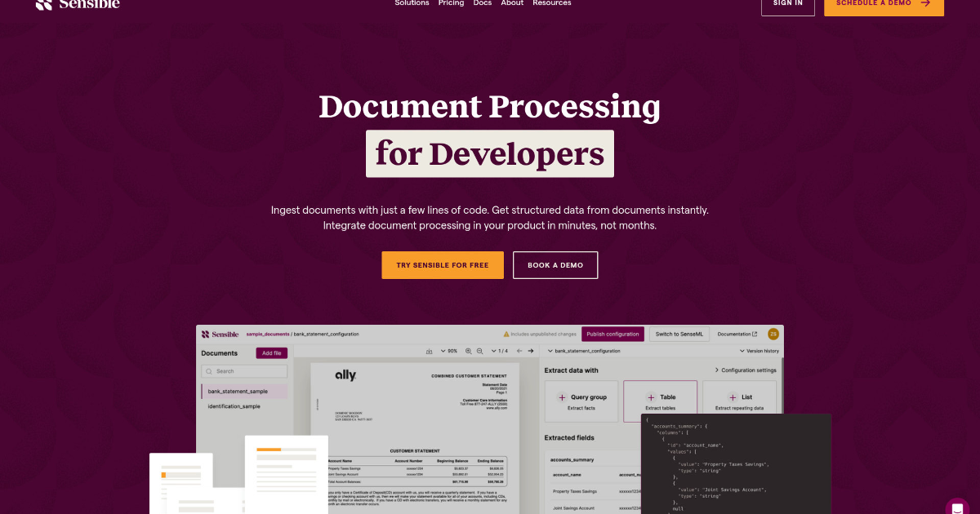
Task: Select identification_sample in the Documents list
Action: [234, 406]
